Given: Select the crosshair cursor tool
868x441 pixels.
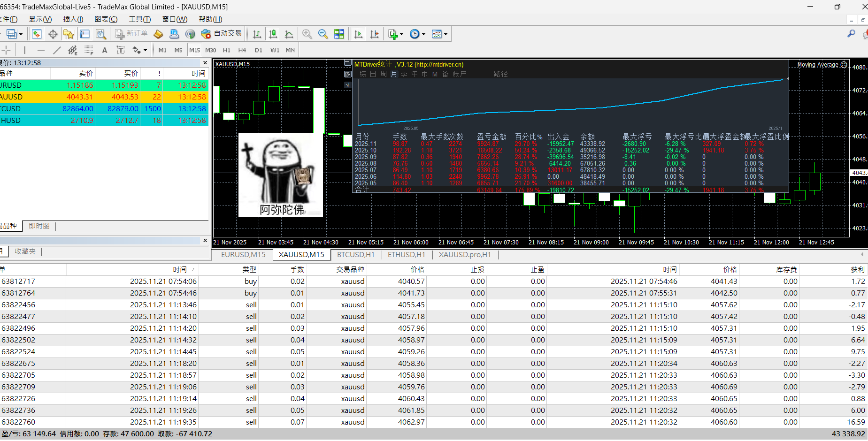Looking at the screenshot, I should click(x=7, y=50).
